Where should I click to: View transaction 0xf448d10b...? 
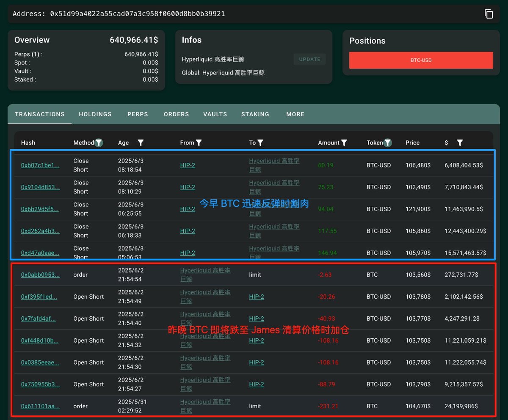click(40, 341)
